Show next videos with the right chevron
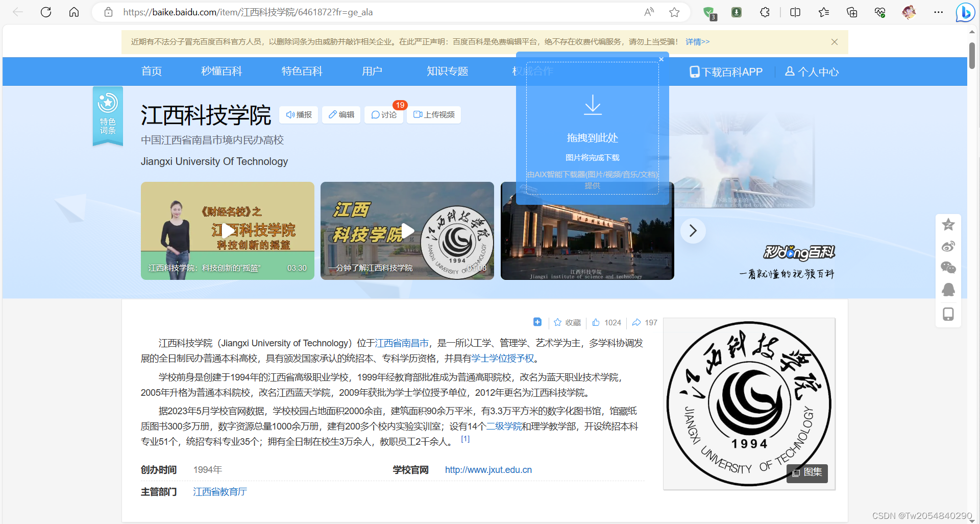This screenshot has width=980, height=524. pyautogui.click(x=693, y=231)
